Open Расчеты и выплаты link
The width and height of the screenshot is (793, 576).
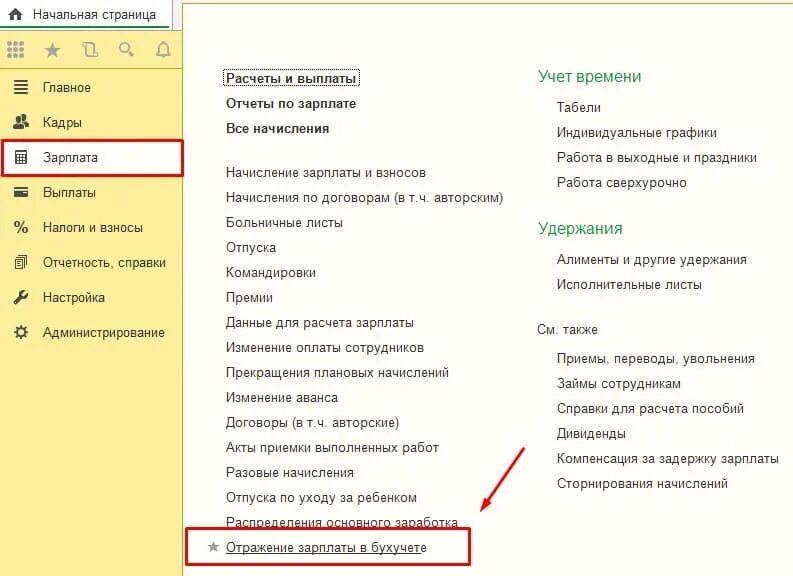pos(291,78)
